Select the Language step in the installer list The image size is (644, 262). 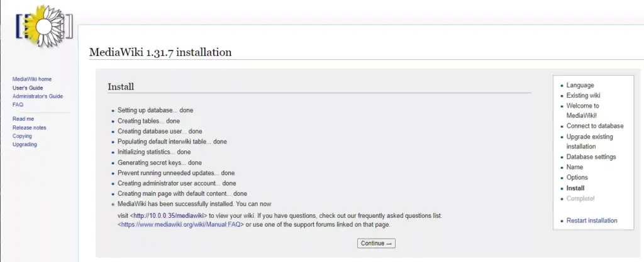580,86
